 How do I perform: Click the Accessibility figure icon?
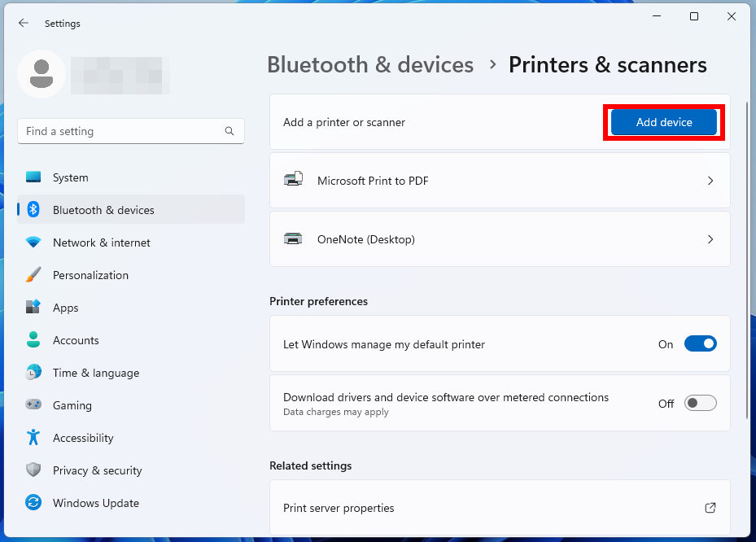click(x=33, y=437)
